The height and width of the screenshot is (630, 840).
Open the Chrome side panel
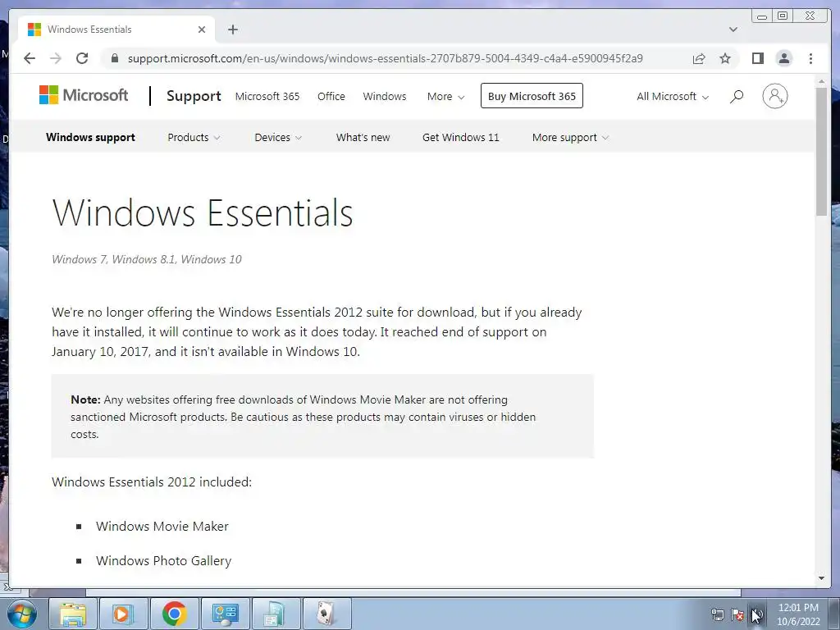pyautogui.click(x=757, y=58)
